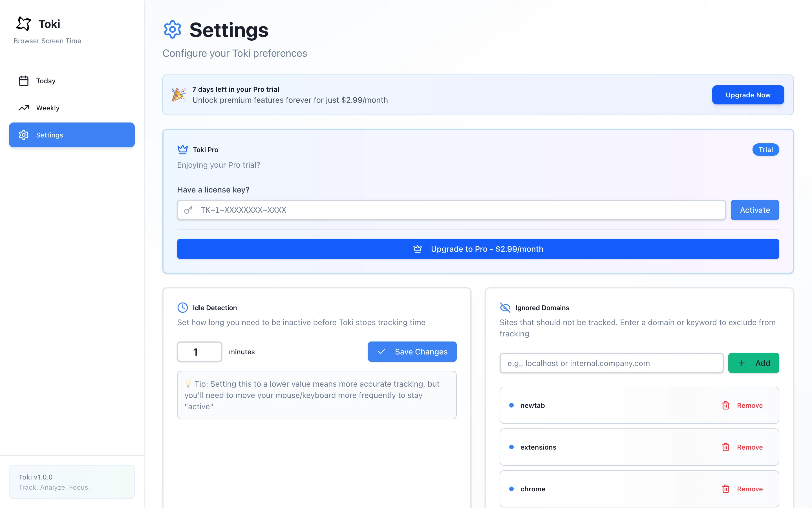Focus the license key input field
This screenshot has width=812, height=508.
451,210
